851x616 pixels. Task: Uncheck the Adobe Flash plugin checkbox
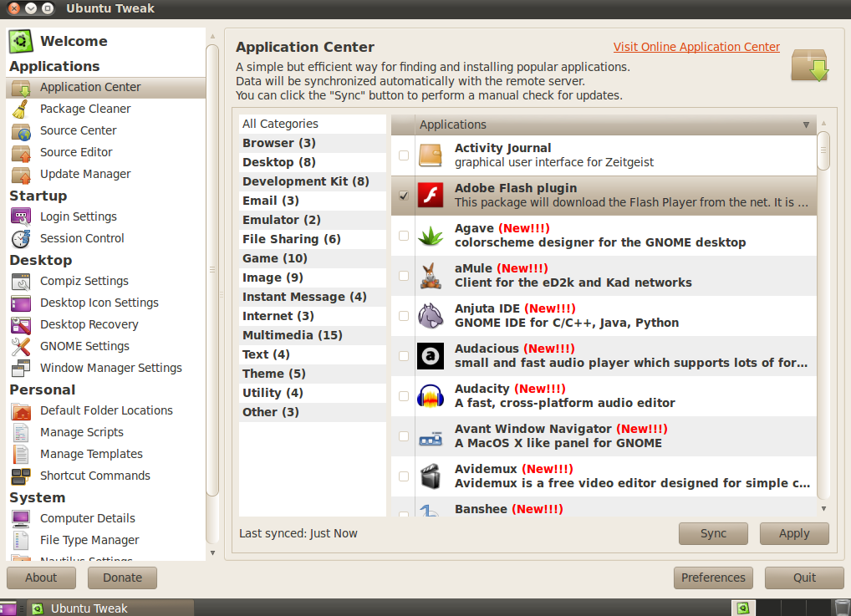404,196
